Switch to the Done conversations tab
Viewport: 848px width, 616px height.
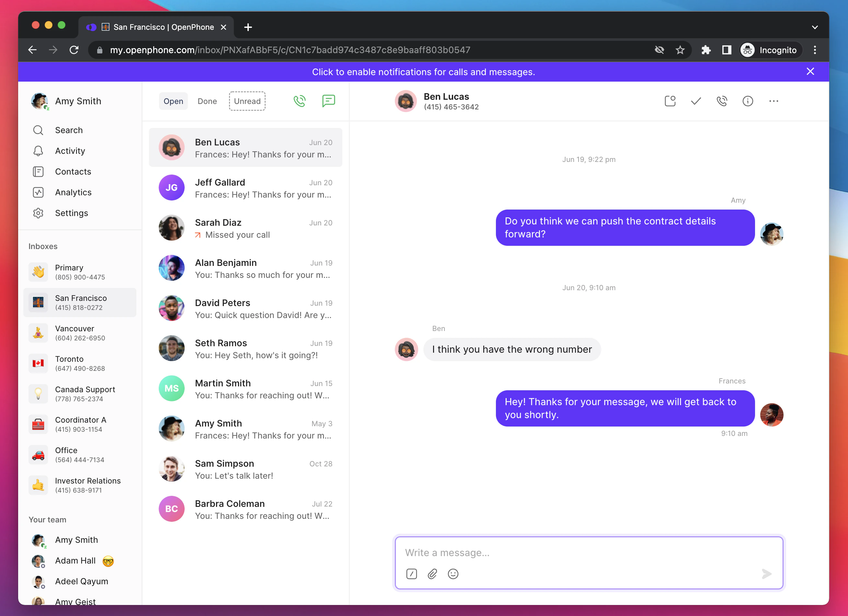[x=207, y=101]
